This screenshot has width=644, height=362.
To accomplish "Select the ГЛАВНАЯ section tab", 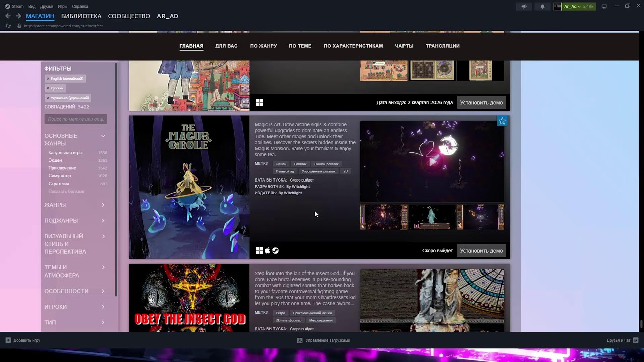I will coord(191,46).
